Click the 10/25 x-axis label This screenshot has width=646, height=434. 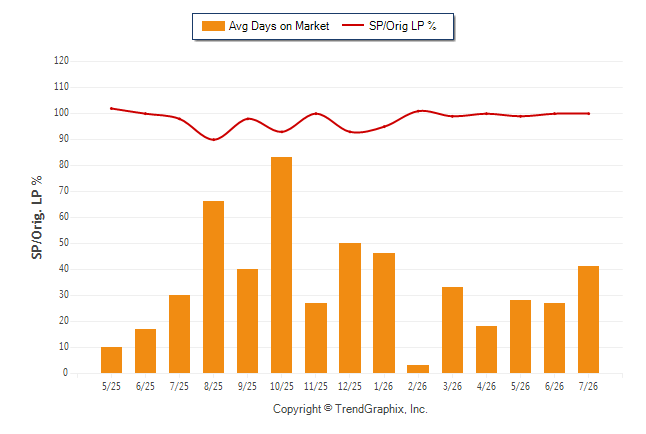[281, 386]
